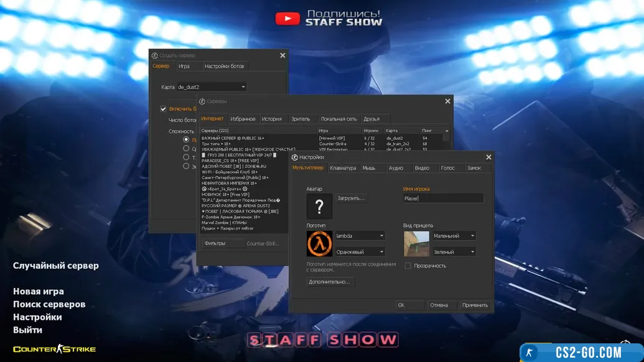Close the Серверы server browser window

[x=447, y=101]
